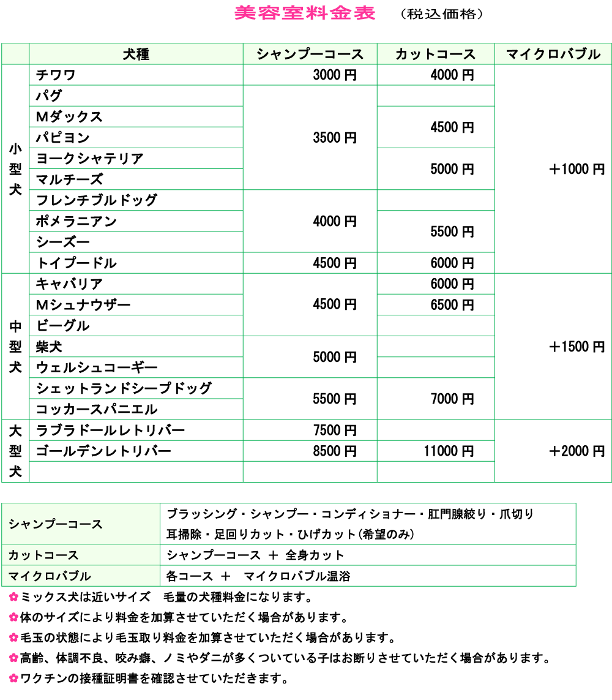Select first price cell under シャンプーコース header

pyautogui.click(x=310, y=75)
